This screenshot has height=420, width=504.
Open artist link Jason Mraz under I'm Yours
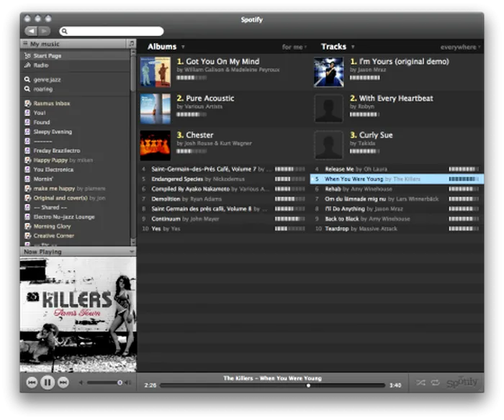click(372, 70)
